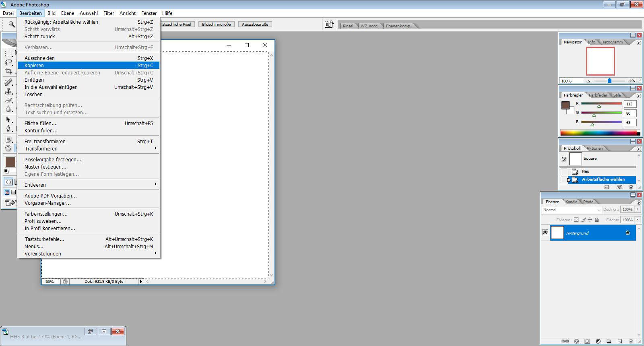The height and width of the screenshot is (346, 644).
Task: Select the Rectangular Marquee tool
Action: pos(8,54)
